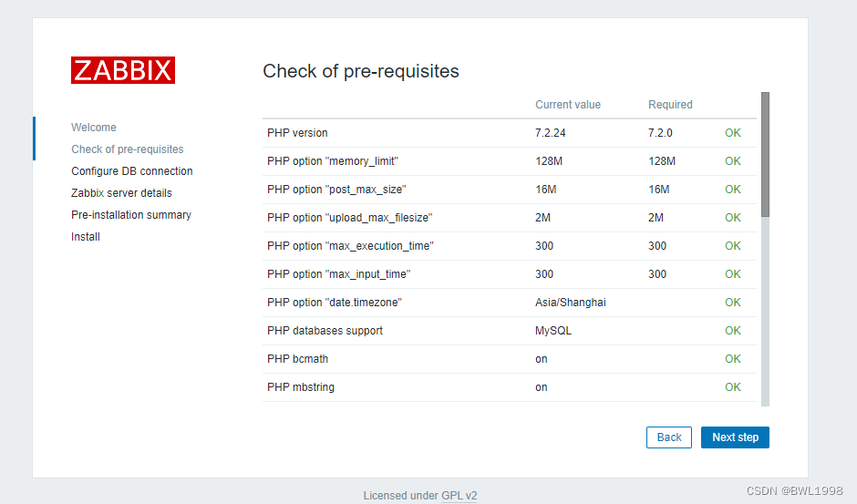
Task: Click the Asia/Shanghai timezone value
Action: 571,303
